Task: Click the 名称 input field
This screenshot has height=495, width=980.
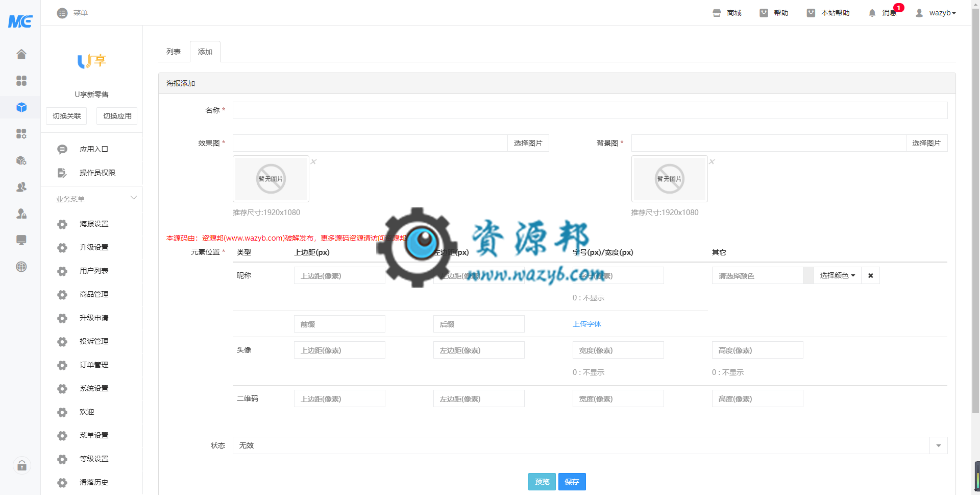Action: point(590,110)
